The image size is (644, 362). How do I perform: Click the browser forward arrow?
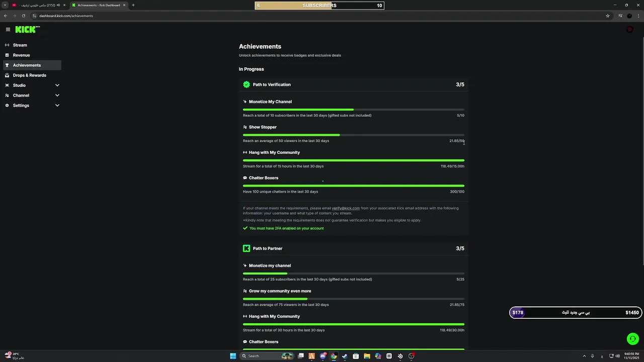click(x=15, y=16)
